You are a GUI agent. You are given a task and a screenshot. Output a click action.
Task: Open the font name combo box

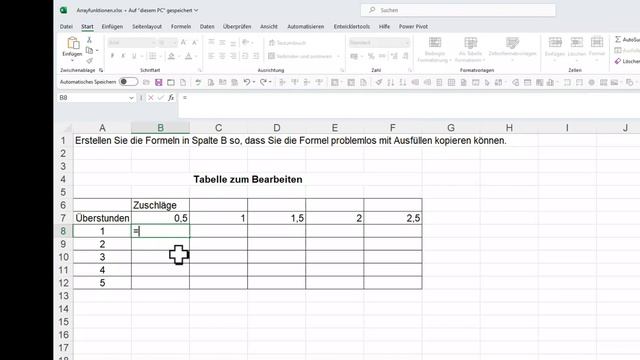coord(132,43)
